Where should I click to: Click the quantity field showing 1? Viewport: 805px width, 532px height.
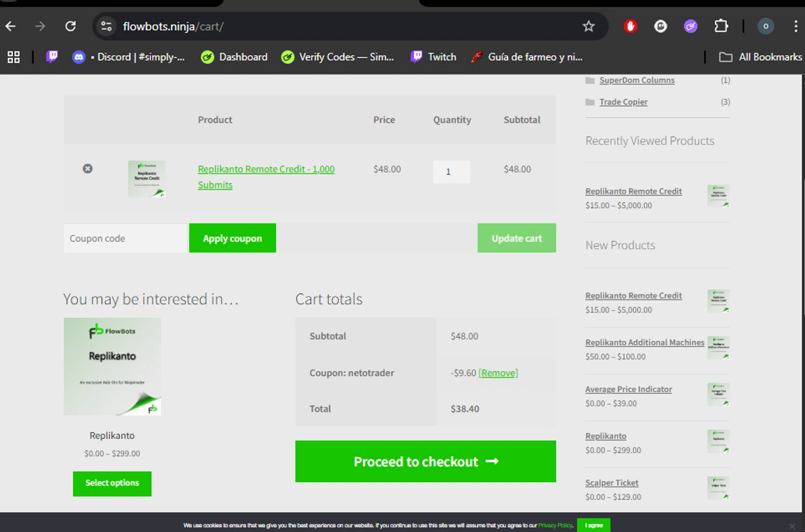pyautogui.click(x=451, y=172)
